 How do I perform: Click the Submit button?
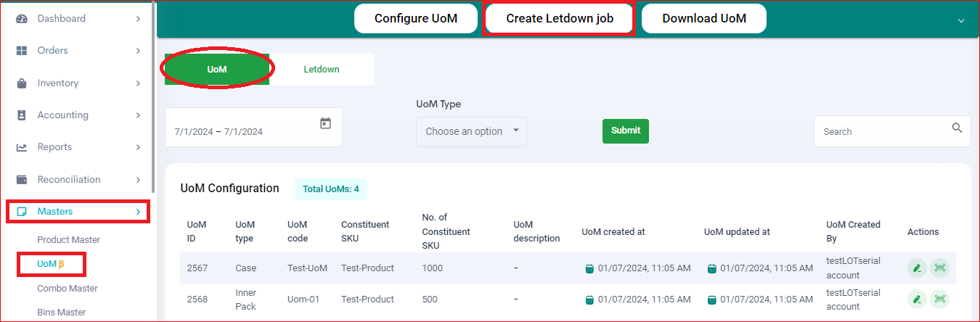click(626, 131)
